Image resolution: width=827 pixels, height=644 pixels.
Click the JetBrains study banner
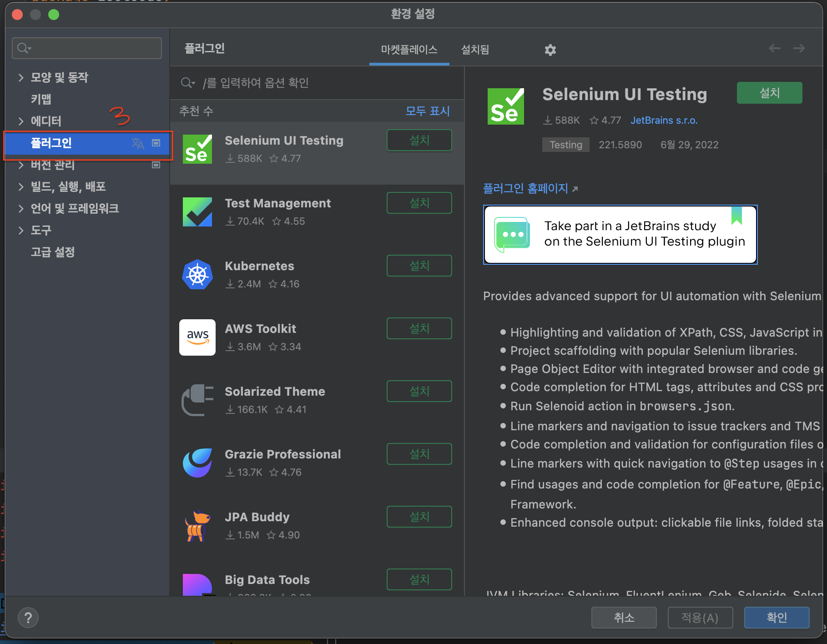620,235
